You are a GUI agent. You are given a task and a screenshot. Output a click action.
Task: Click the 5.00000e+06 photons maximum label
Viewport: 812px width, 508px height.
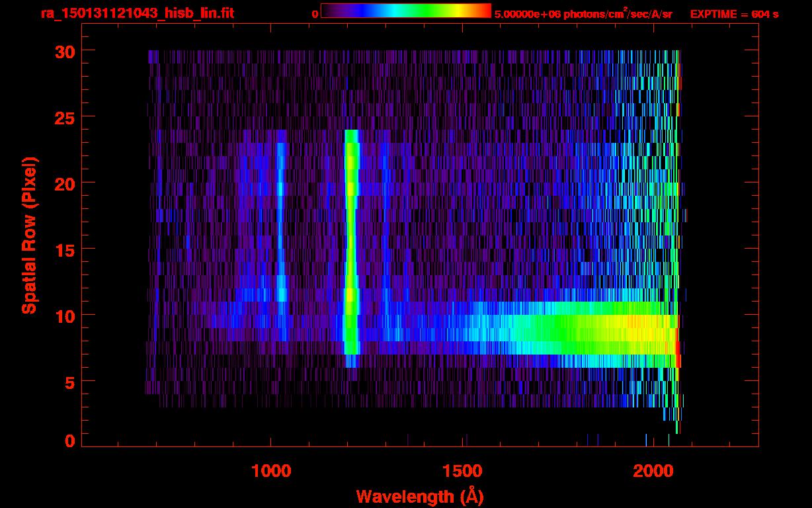[583, 14]
